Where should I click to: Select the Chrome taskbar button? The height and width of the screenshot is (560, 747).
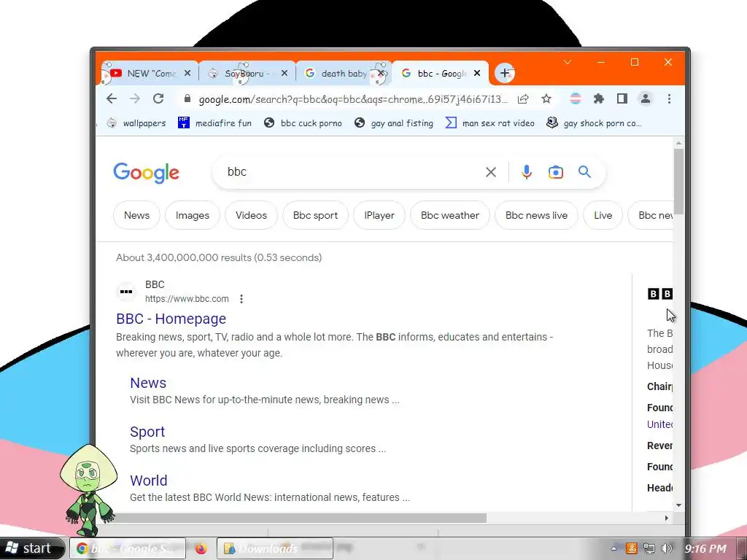tap(128, 548)
